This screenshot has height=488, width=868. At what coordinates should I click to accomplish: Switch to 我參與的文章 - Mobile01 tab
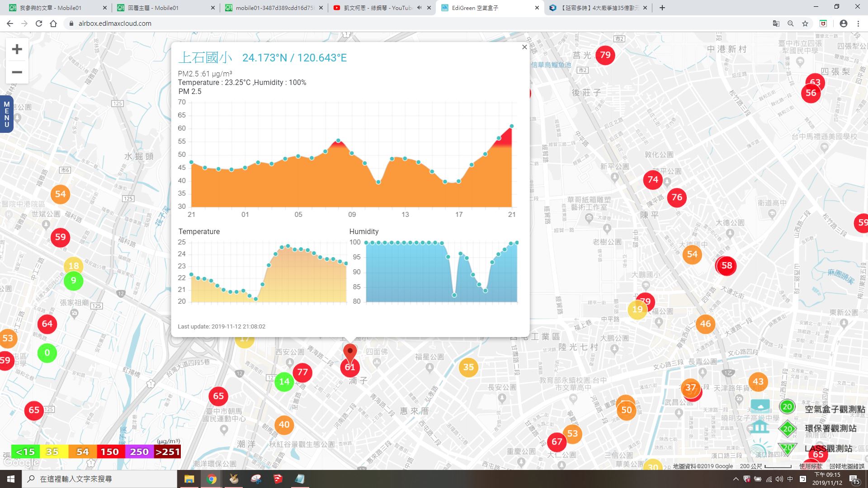[58, 8]
